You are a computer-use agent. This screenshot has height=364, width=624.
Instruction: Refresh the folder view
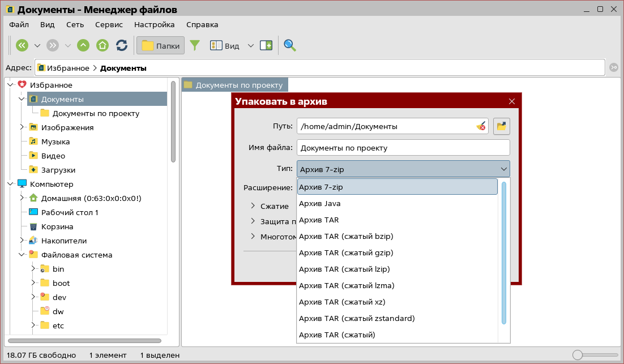pyautogui.click(x=122, y=45)
